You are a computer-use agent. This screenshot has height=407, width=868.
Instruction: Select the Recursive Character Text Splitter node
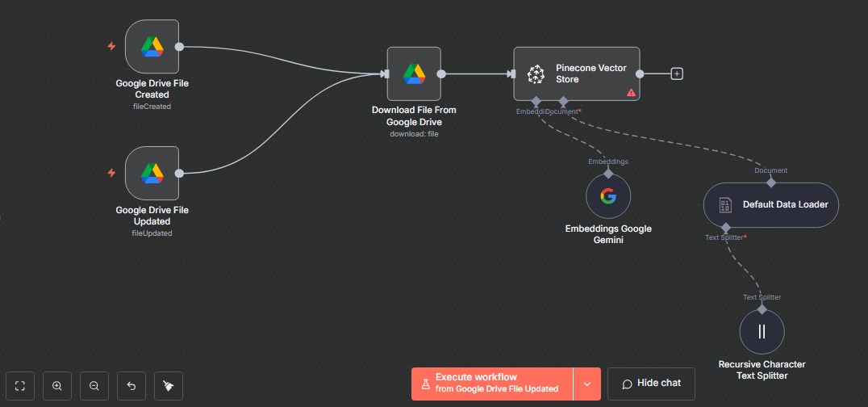click(762, 332)
